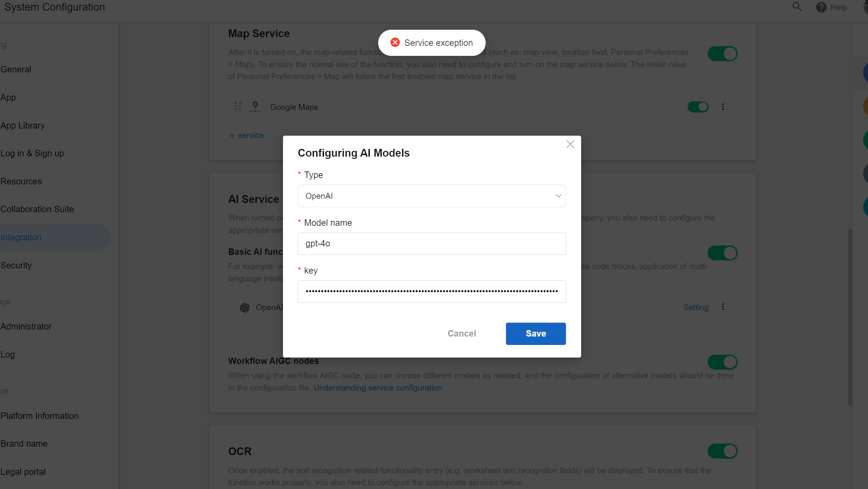Expand the Type dropdown showing OpenAI

pos(431,196)
